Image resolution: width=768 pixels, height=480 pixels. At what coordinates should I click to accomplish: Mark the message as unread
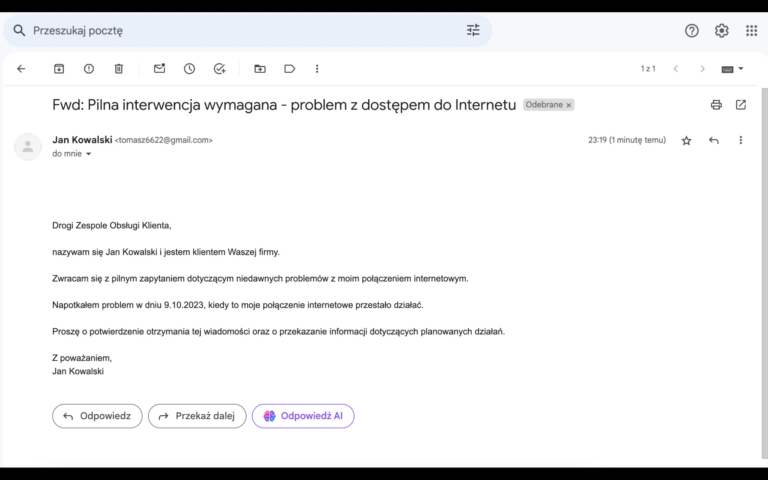point(159,69)
